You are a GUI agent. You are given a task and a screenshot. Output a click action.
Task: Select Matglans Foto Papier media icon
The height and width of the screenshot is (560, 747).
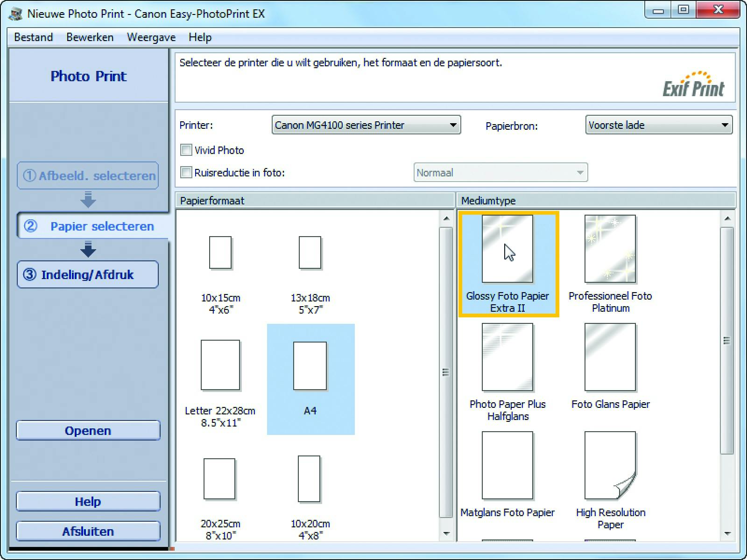(x=507, y=465)
